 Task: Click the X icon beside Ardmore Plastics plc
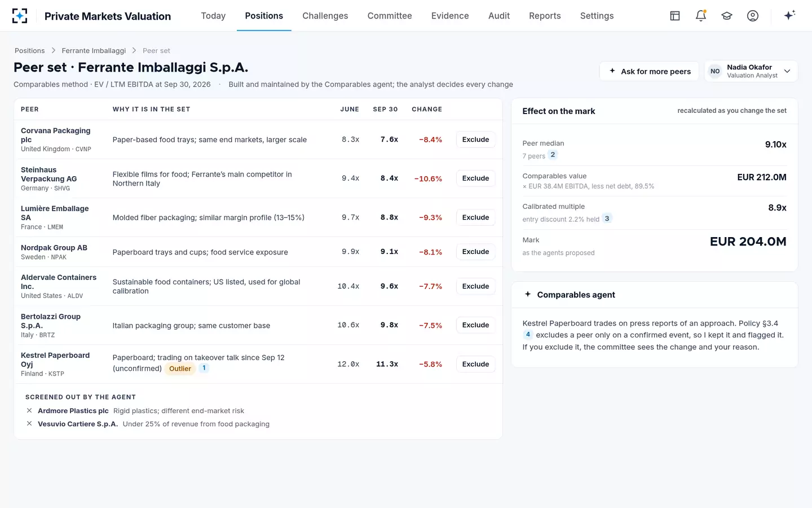pyautogui.click(x=29, y=411)
